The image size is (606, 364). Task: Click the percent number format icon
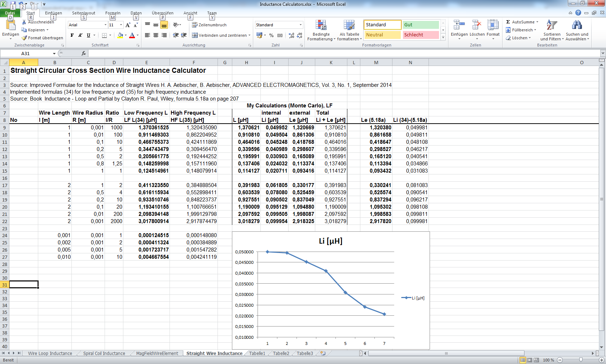click(x=271, y=35)
